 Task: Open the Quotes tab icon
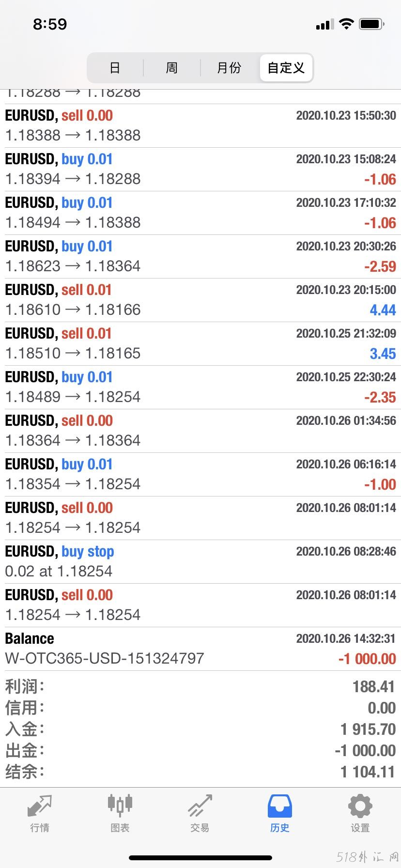click(x=40, y=806)
